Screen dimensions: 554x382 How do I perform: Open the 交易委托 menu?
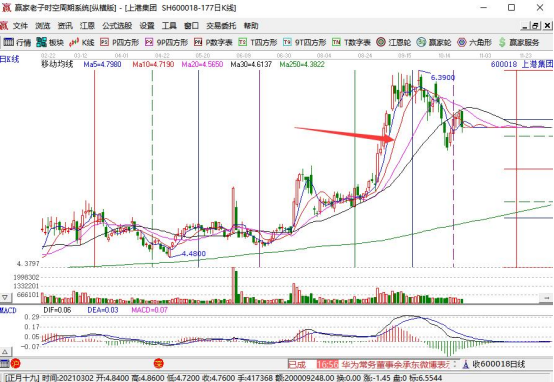(221, 25)
